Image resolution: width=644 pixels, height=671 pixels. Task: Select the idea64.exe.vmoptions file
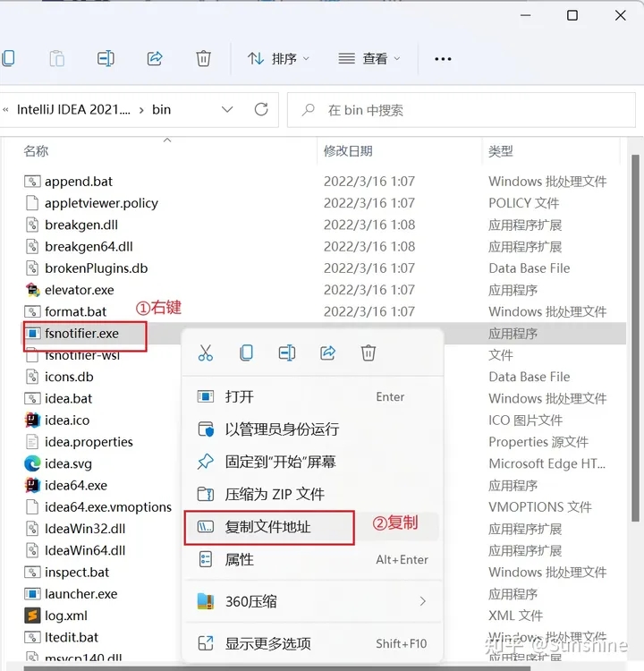[x=108, y=507]
